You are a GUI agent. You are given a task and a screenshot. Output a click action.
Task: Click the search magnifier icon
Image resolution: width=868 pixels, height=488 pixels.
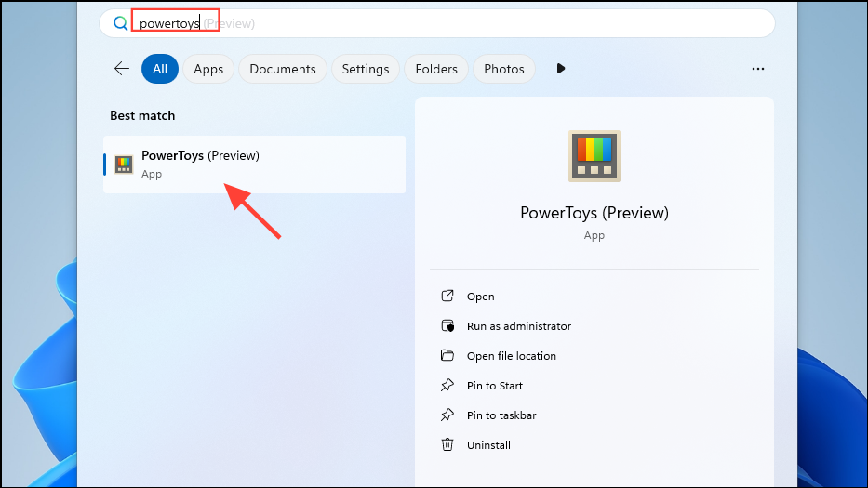(x=120, y=23)
